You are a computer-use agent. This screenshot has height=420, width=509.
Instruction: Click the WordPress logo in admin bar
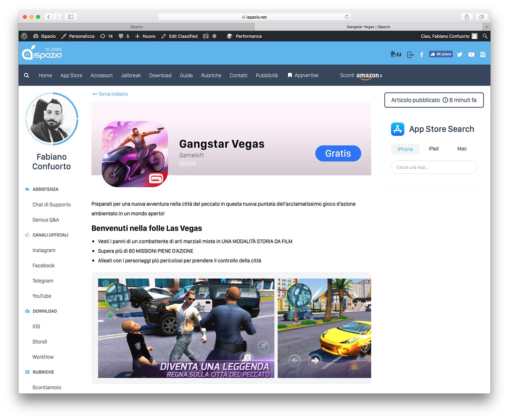tap(24, 36)
